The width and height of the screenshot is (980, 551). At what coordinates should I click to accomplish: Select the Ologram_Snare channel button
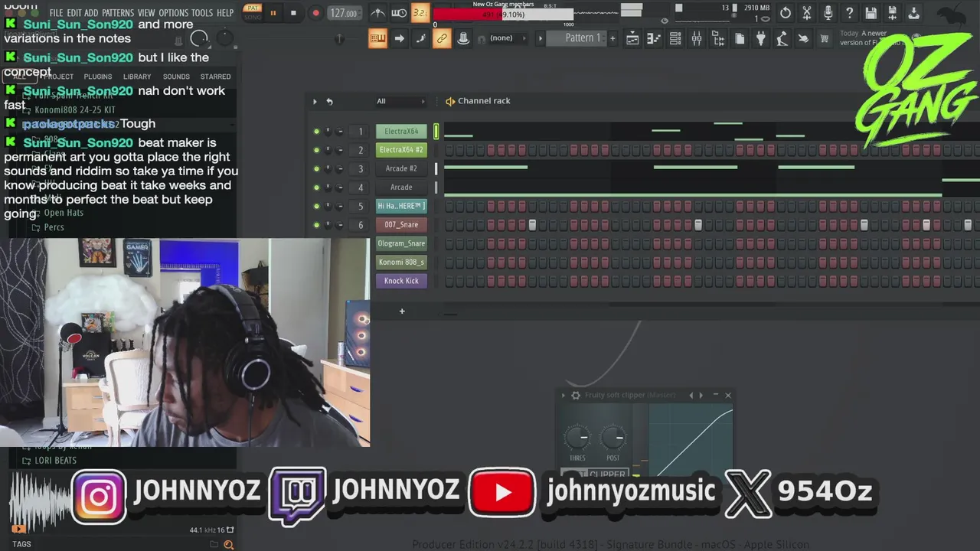point(401,243)
